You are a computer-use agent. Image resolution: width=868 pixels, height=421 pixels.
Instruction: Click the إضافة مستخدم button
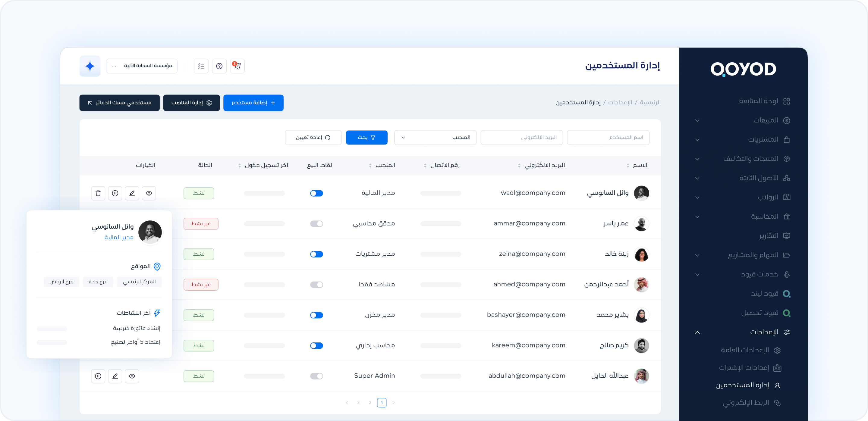tap(253, 103)
